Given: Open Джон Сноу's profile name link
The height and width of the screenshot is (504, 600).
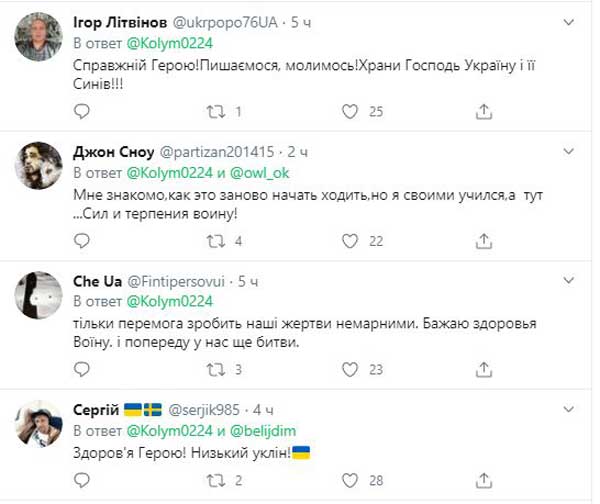Looking at the screenshot, I should pos(108,151).
